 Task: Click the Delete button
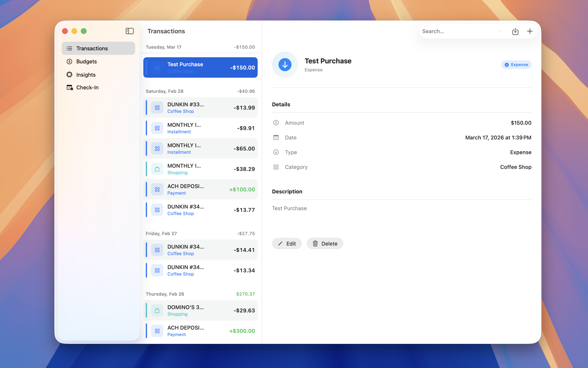(325, 243)
